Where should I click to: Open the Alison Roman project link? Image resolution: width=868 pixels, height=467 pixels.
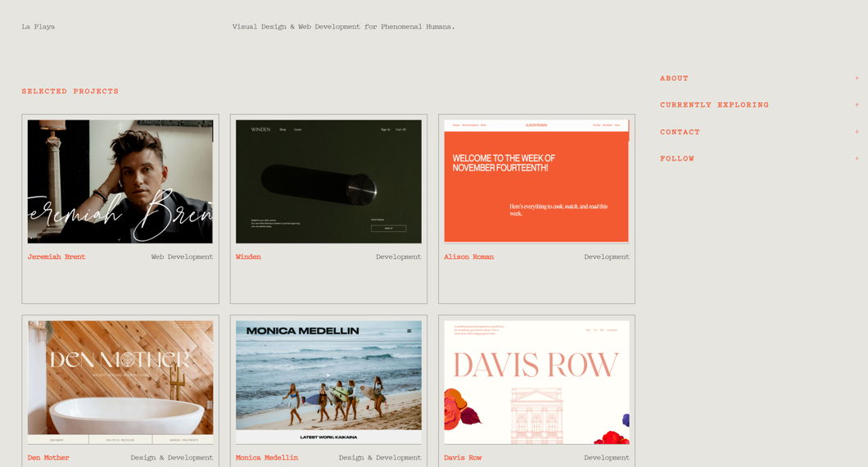pyautogui.click(x=469, y=257)
